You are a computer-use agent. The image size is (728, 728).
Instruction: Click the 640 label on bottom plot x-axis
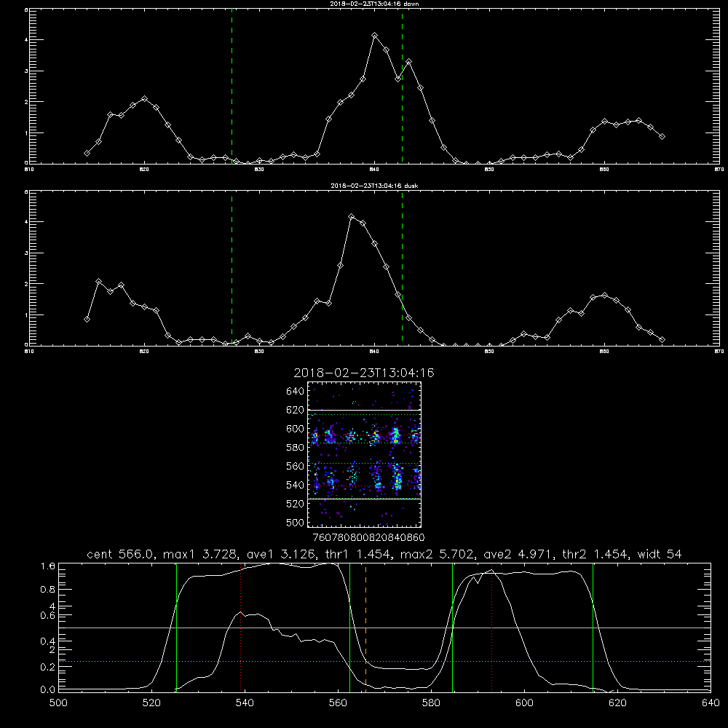tap(711, 703)
